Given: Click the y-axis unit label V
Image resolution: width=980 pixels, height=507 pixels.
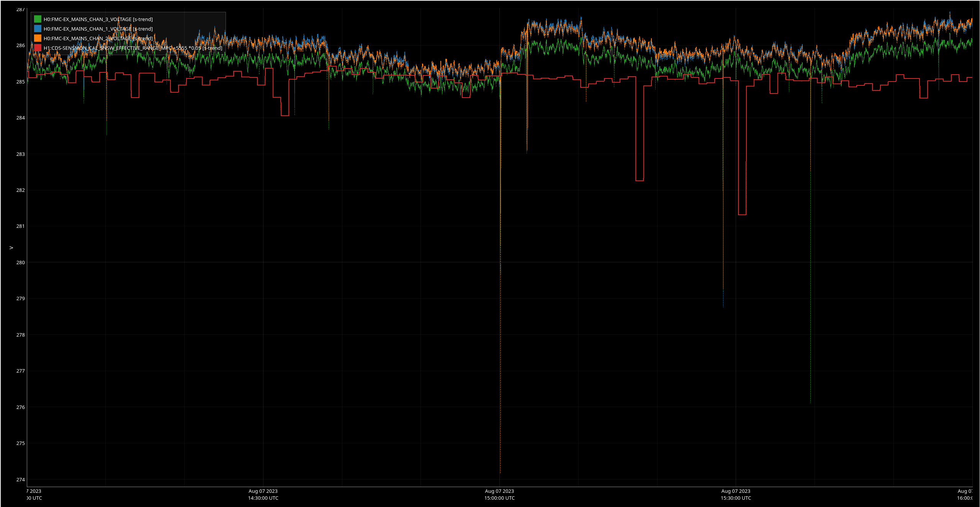Looking at the screenshot, I should (x=11, y=248).
